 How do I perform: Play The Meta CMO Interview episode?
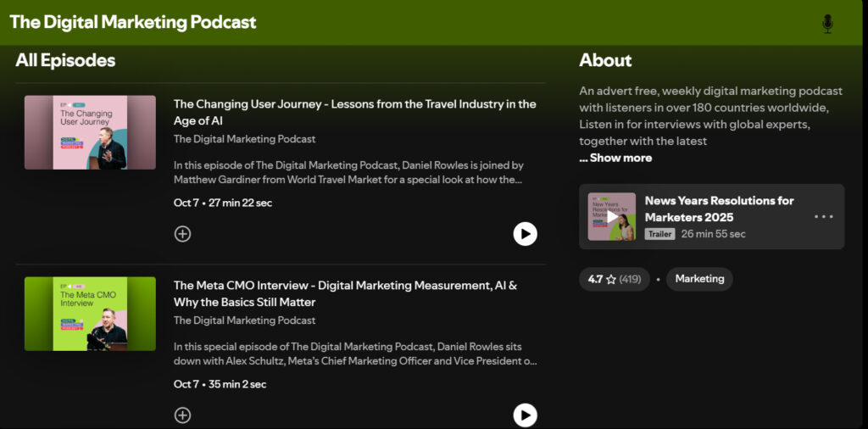tap(525, 415)
